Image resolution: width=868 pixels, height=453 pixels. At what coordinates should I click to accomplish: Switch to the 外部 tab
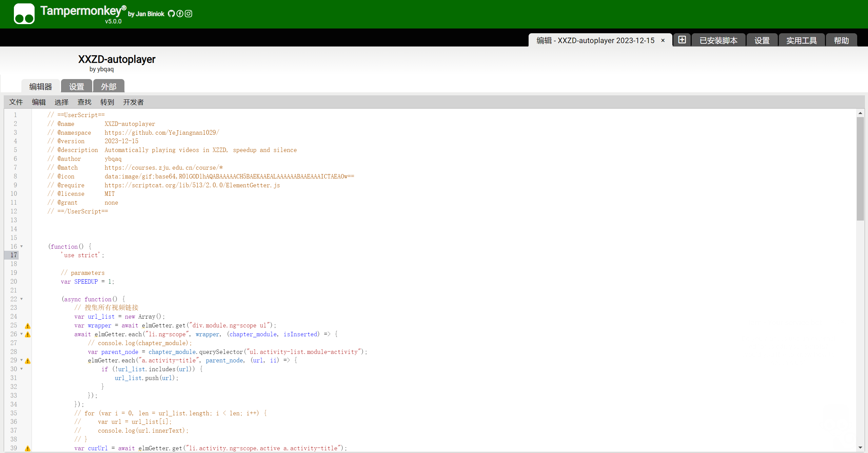108,86
